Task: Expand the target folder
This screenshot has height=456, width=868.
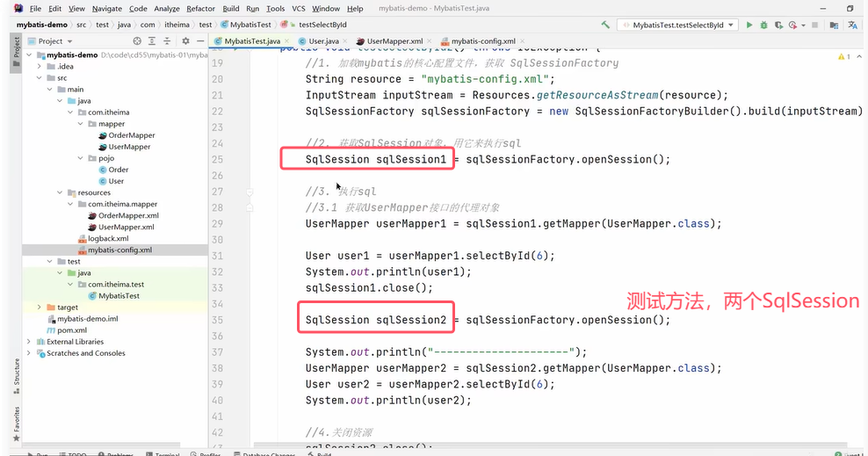Action: tap(39, 308)
